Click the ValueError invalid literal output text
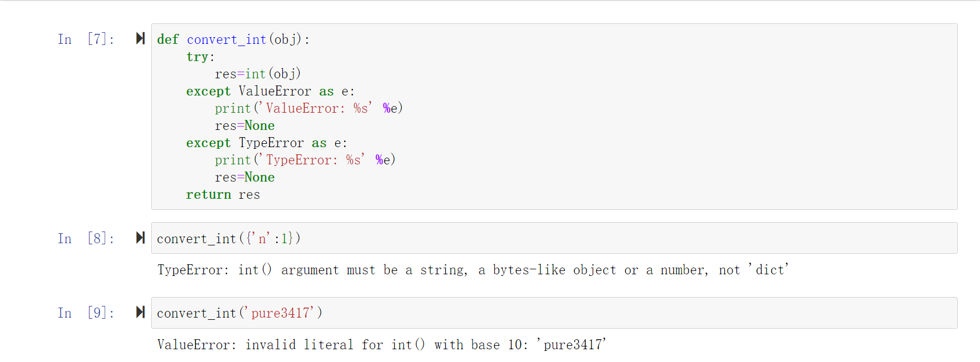 382,345
